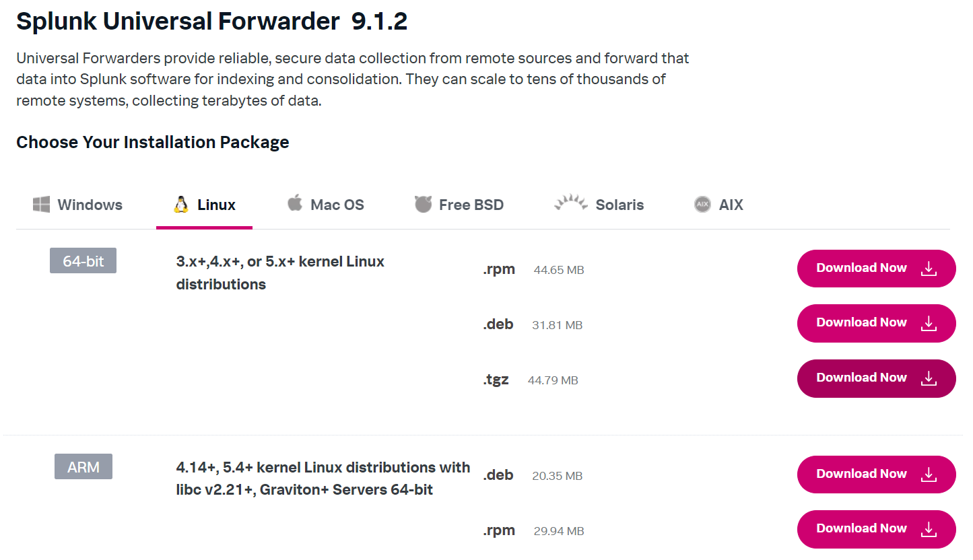Click the 64-bit architecture badge
Screen dimensions: 973x560
tap(83, 261)
